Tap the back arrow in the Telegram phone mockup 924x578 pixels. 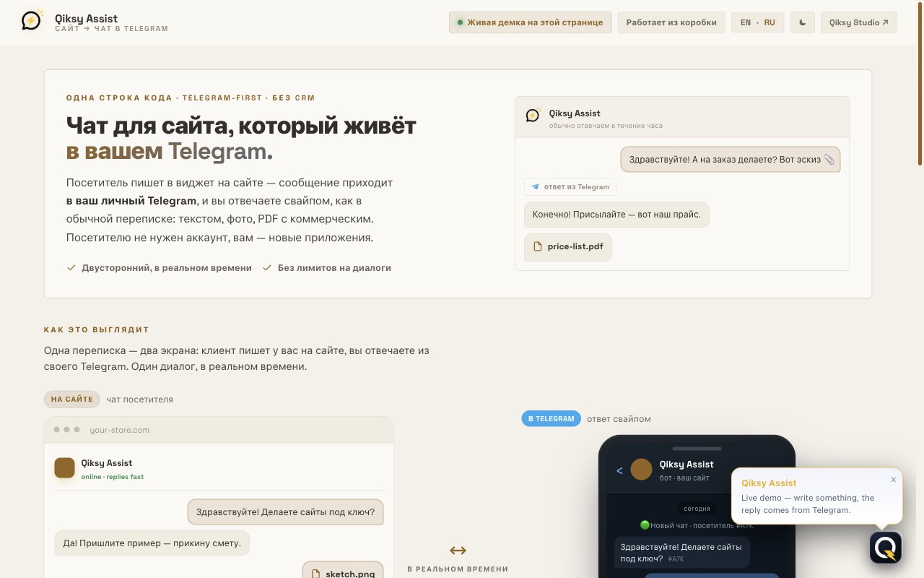[x=619, y=470]
